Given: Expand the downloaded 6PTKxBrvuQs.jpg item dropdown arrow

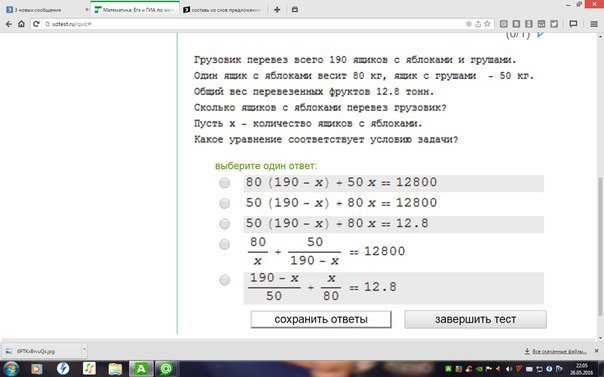Looking at the screenshot, I should click(84, 350).
